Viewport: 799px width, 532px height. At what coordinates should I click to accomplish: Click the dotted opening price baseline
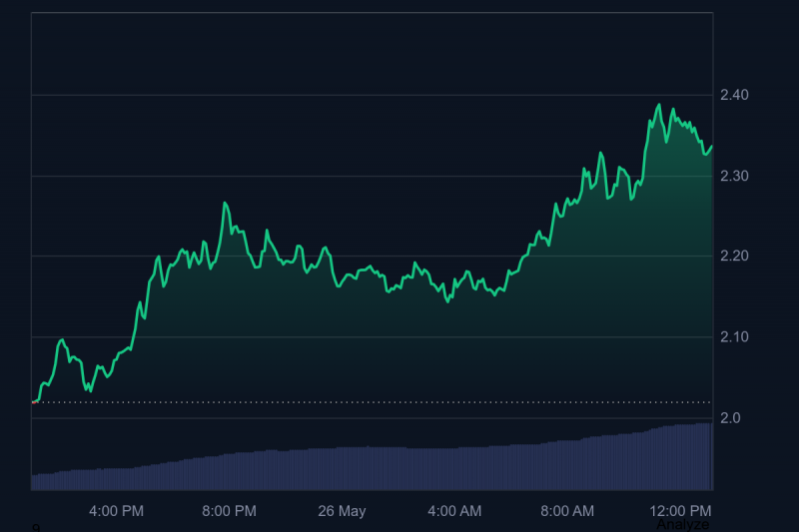(x=372, y=402)
